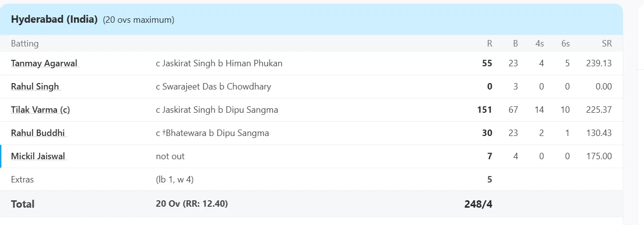This screenshot has height=225, width=644.
Task: Click the 4s column header
Action: tap(539, 44)
